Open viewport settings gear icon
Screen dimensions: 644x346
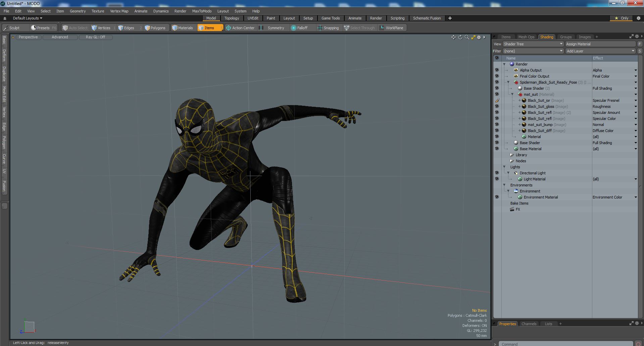479,37
